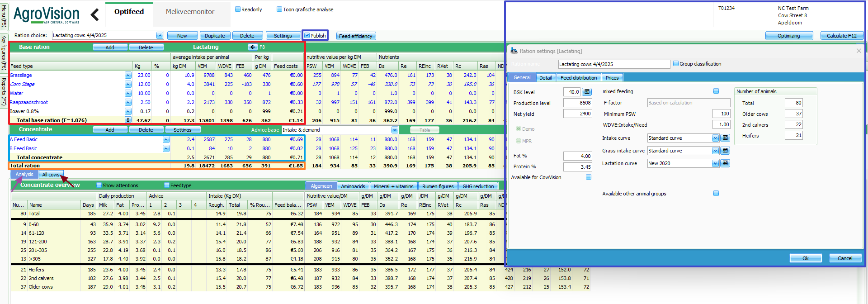This screenshot has width=868, height=304.
Task: Select the Demo radio button
Action: coord(518,129)
